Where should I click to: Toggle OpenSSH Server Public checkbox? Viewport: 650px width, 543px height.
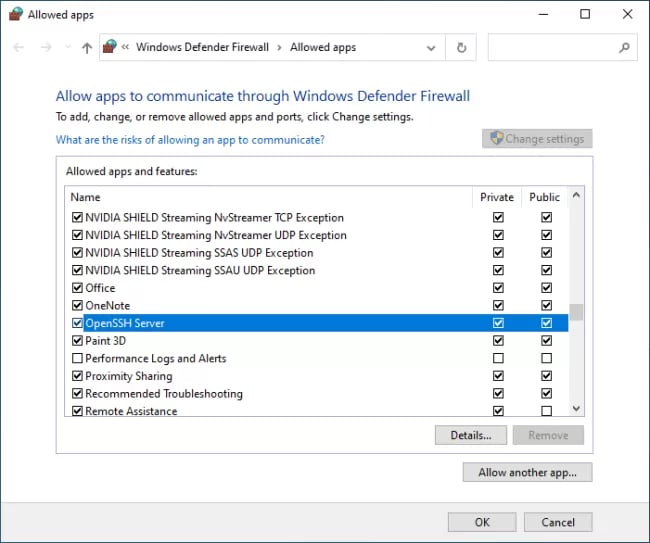tap(546, 323)
